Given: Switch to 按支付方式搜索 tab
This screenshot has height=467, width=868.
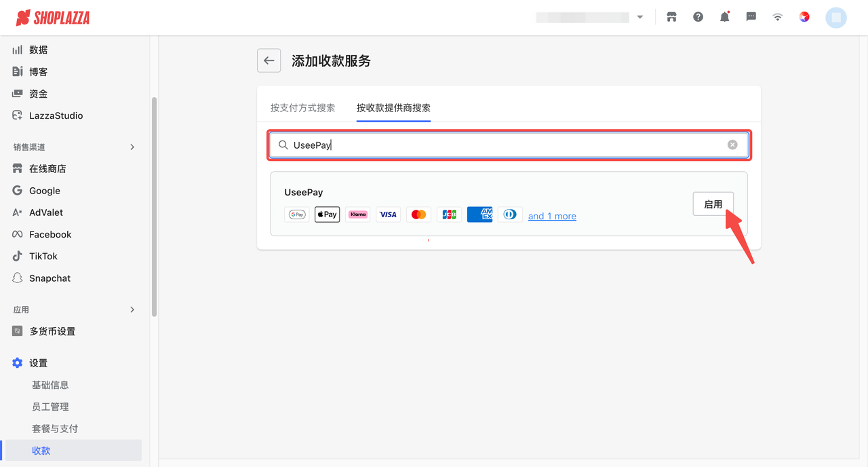Looking at the screenshot, I should [302, 107].
